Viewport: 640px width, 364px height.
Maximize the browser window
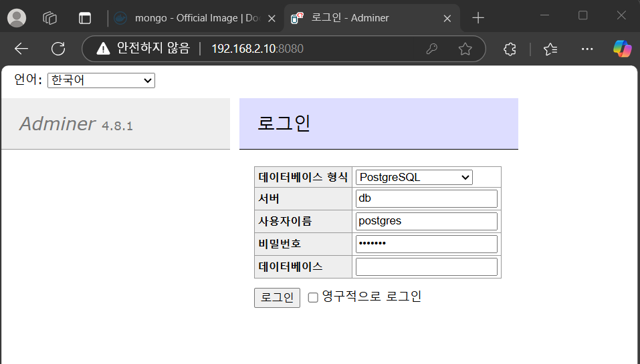point(583,15)
